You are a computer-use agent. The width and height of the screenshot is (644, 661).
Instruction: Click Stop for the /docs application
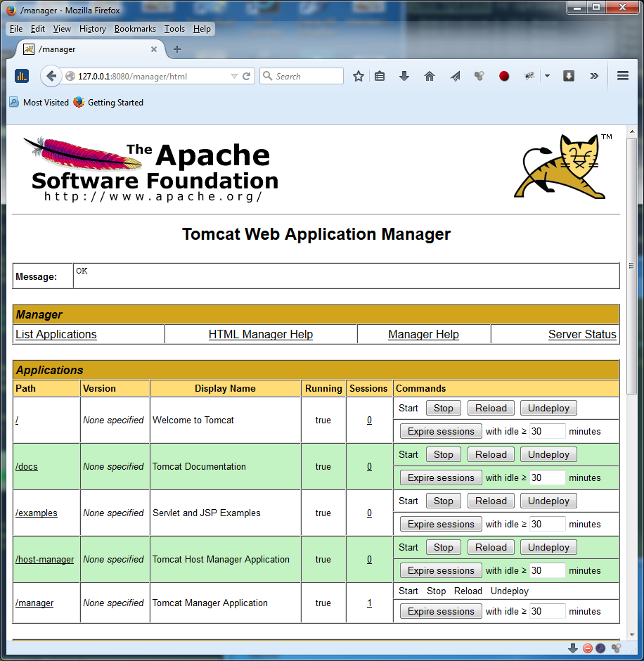pos(443,455)
